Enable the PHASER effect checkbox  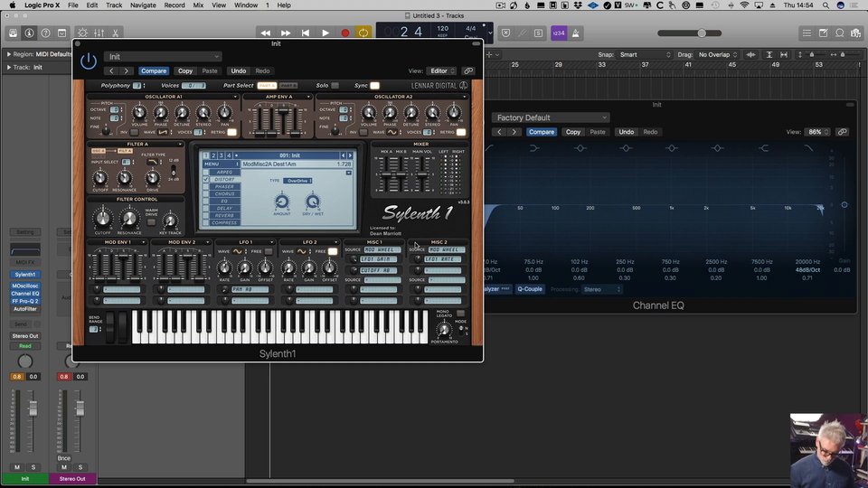click(x=206, y=186)
